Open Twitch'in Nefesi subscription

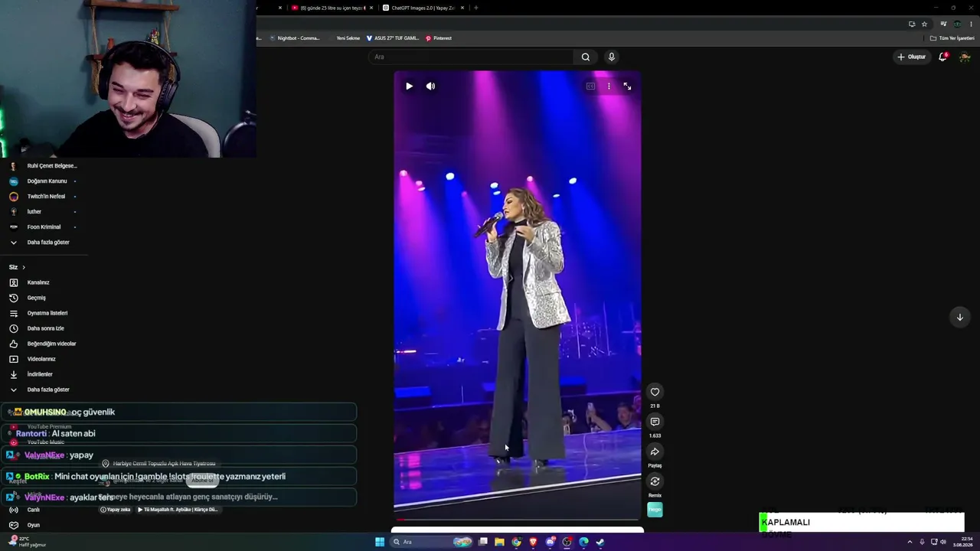[x=44, y=197]
